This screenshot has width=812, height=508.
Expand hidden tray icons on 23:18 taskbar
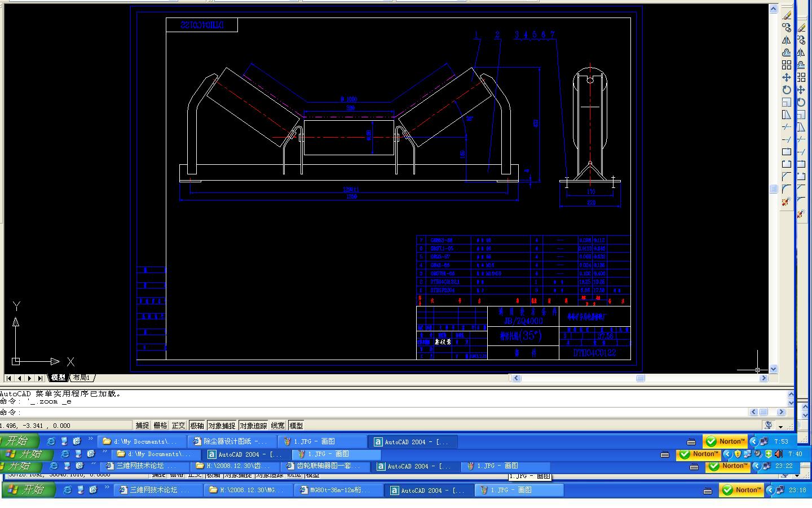pos(770,490)
